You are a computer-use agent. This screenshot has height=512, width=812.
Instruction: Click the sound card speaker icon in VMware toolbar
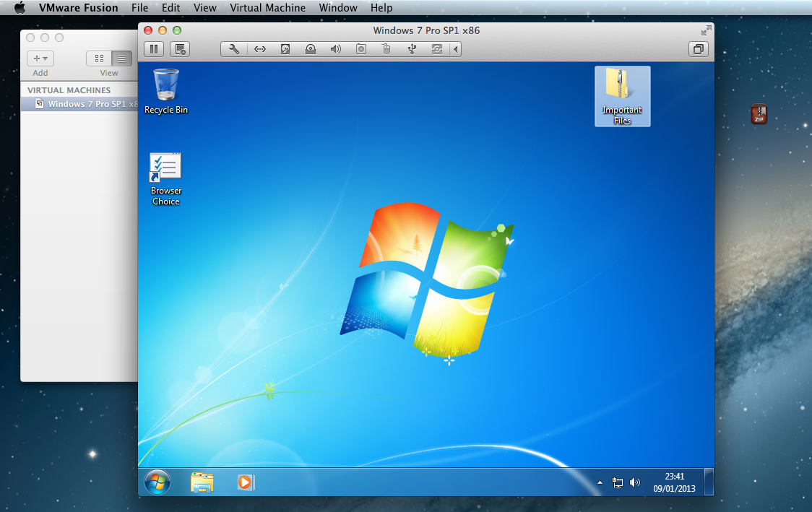tap(336, 49)
